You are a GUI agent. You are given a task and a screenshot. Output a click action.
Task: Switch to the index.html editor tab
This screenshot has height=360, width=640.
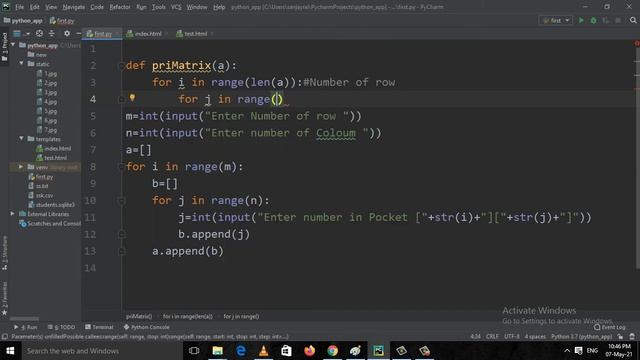(x=147, y=34)
